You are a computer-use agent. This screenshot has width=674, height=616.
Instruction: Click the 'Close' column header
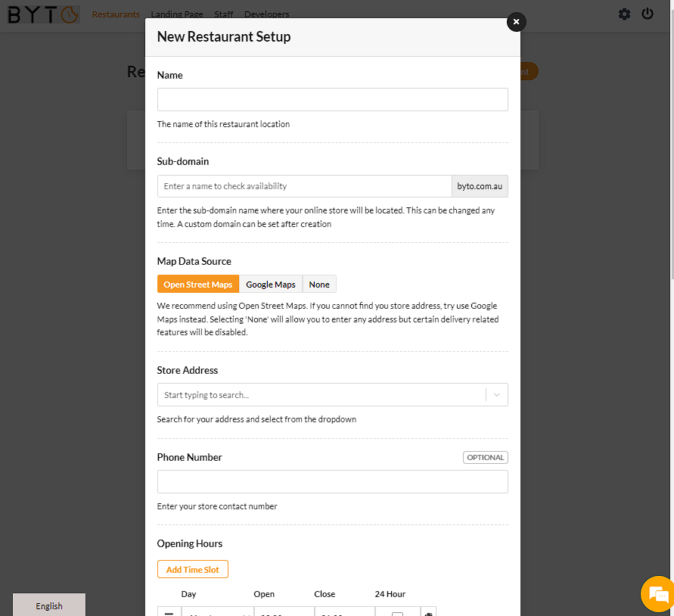(325, 594)
